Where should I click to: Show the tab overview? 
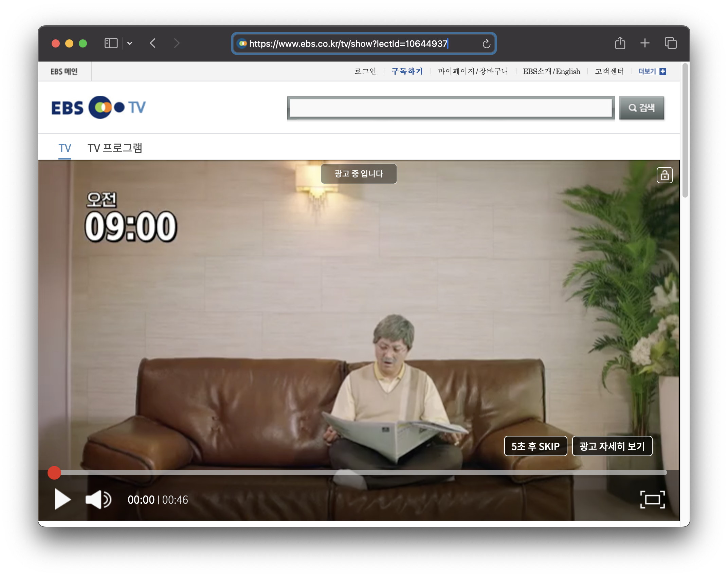pyautogui.click(x=671, y=43)
